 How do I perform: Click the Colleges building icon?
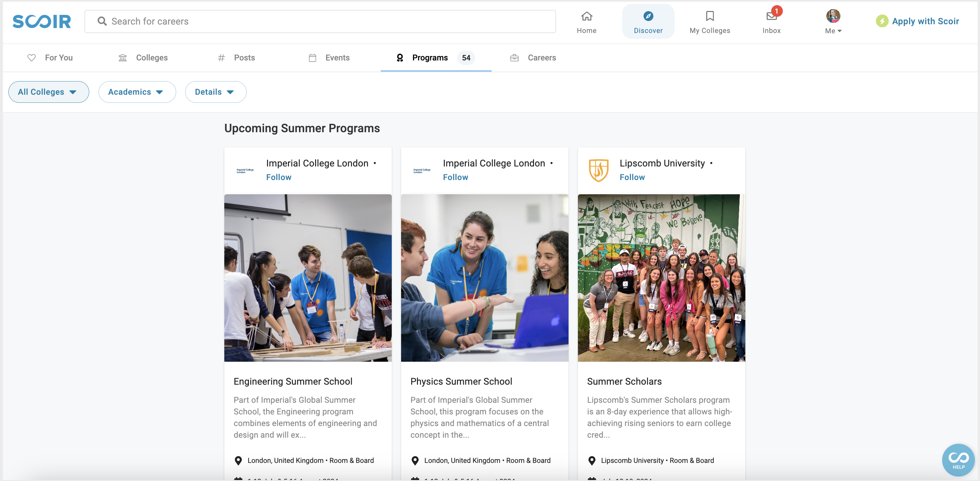(x=122, y=58)
